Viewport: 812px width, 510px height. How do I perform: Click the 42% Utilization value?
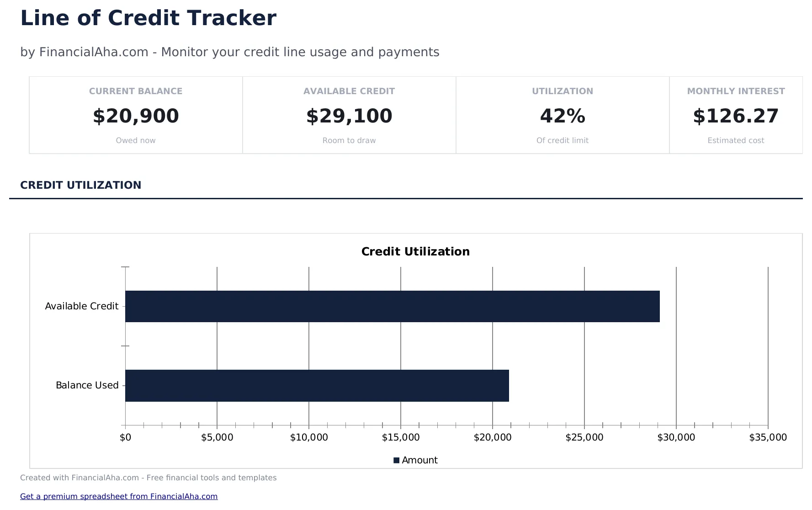(x=563, y=116)
